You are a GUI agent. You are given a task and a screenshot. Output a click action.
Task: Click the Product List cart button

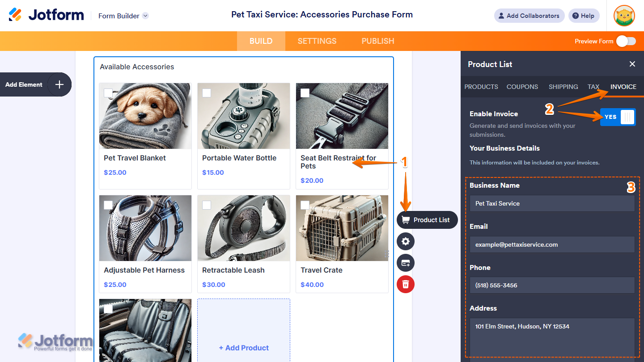(x=427, y=220)
